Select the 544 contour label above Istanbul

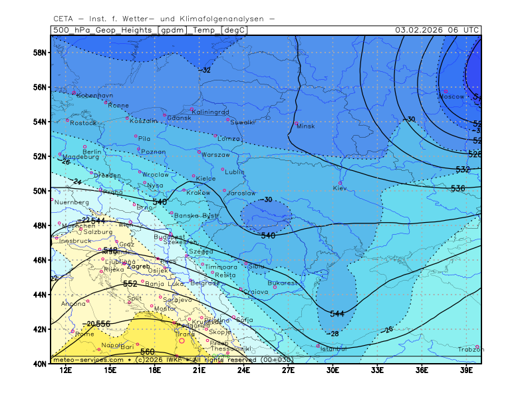click(337, 313)
